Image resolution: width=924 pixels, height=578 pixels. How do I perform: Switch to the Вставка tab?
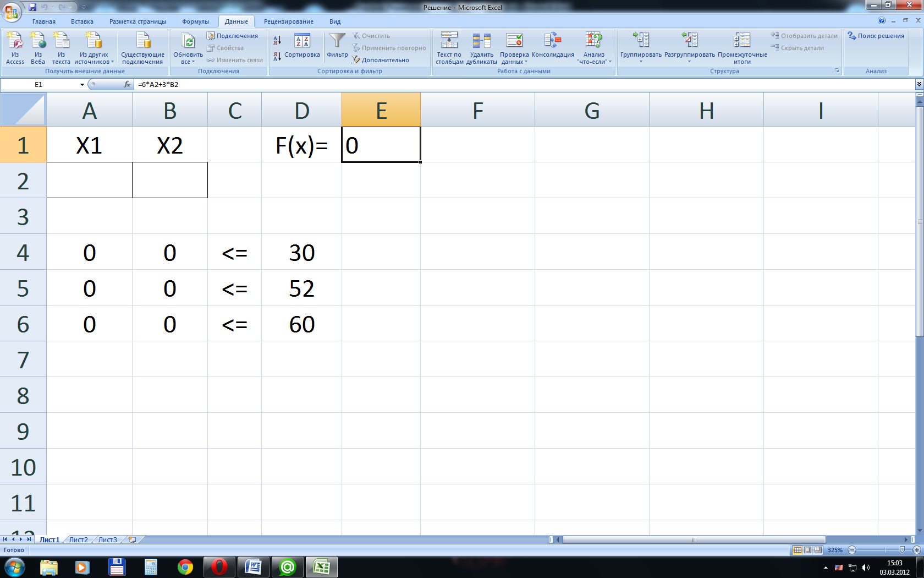[x=82, y=21]
